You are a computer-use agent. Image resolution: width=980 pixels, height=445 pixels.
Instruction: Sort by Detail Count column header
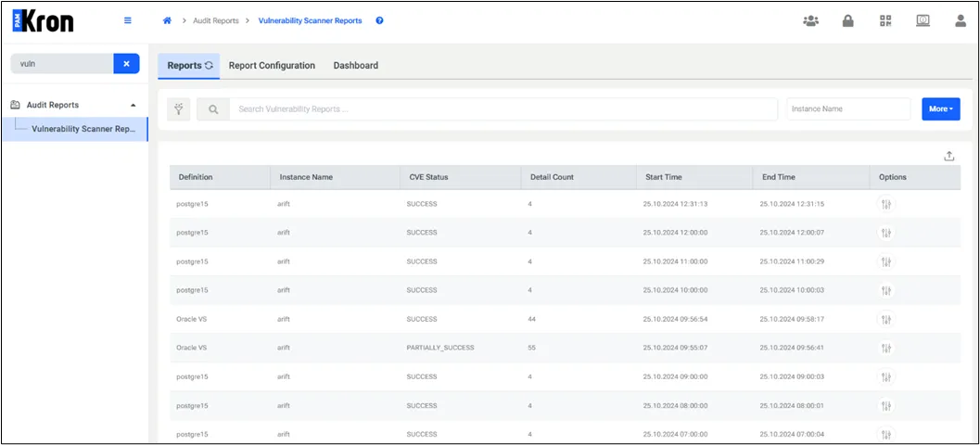click(x=579, y=177)
